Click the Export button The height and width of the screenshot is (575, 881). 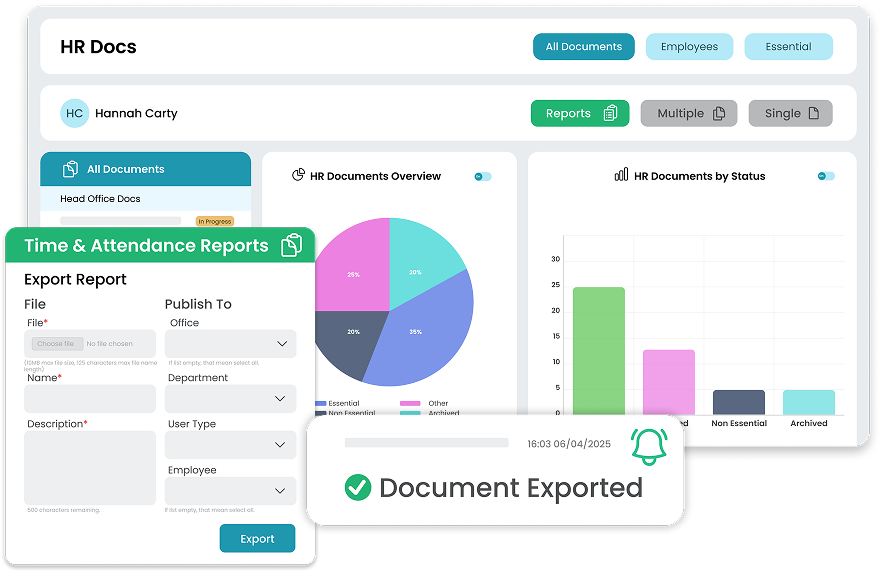coord(257,538)
